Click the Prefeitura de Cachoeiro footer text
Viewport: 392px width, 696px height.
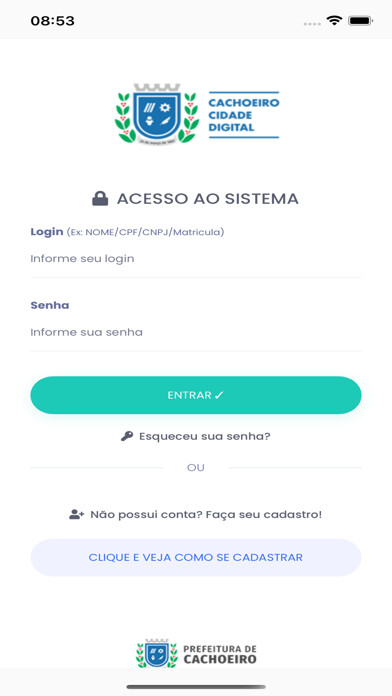(x=220, y=655)
